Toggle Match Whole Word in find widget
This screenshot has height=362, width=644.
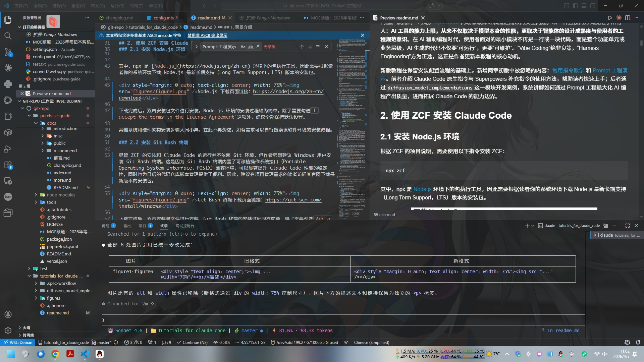pos(250,47)
